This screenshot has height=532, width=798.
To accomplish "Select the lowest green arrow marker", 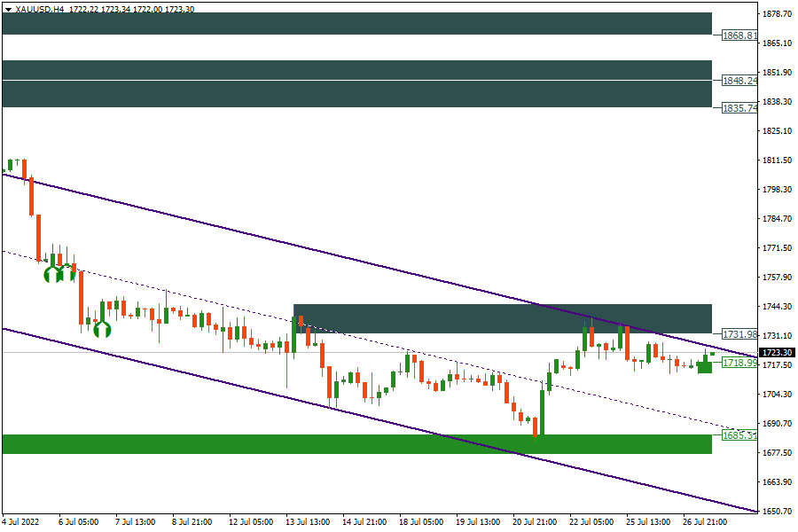I will pos(102,330).
